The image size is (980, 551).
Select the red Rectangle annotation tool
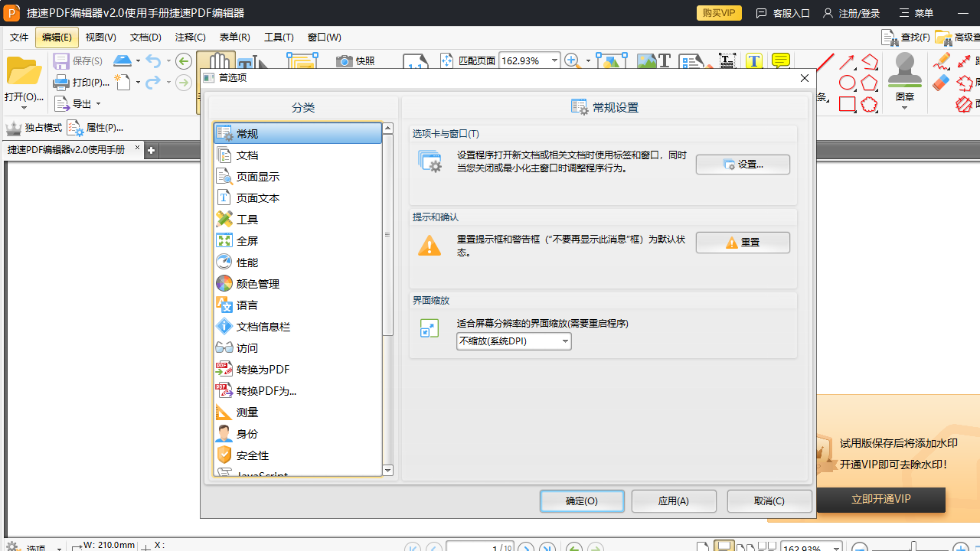click(848, 104)
